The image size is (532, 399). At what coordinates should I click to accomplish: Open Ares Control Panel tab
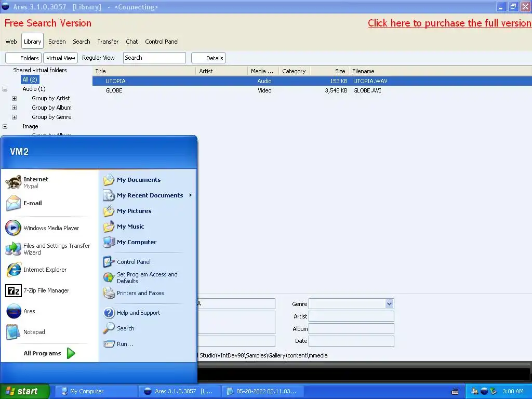162,42
